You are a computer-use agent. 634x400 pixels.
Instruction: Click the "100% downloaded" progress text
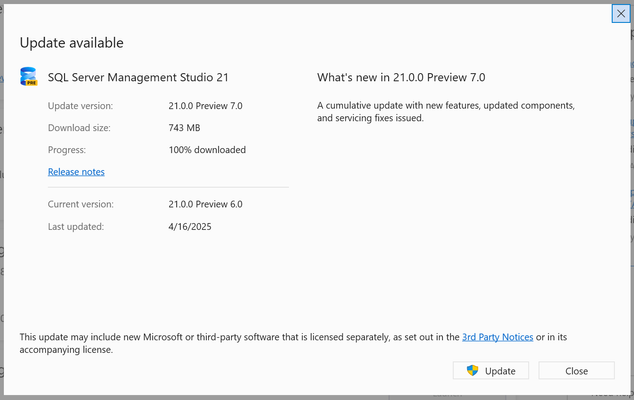point(207,150)
